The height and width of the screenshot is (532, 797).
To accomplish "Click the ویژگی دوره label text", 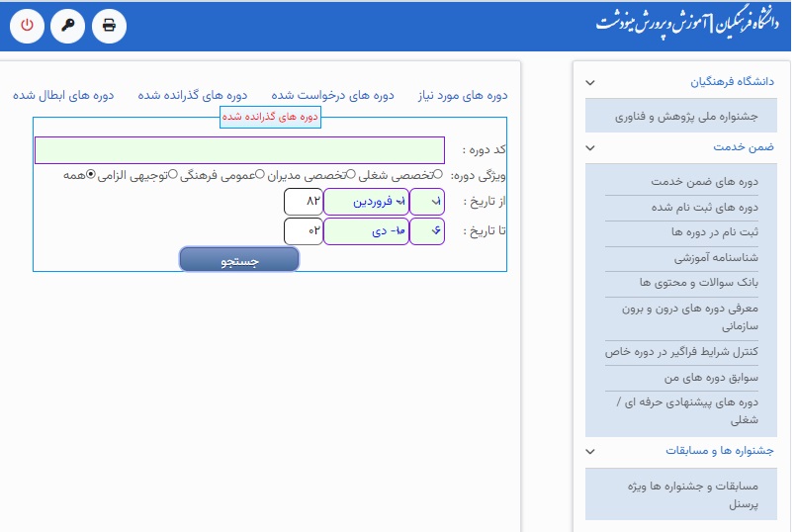I will pos(479,176).
